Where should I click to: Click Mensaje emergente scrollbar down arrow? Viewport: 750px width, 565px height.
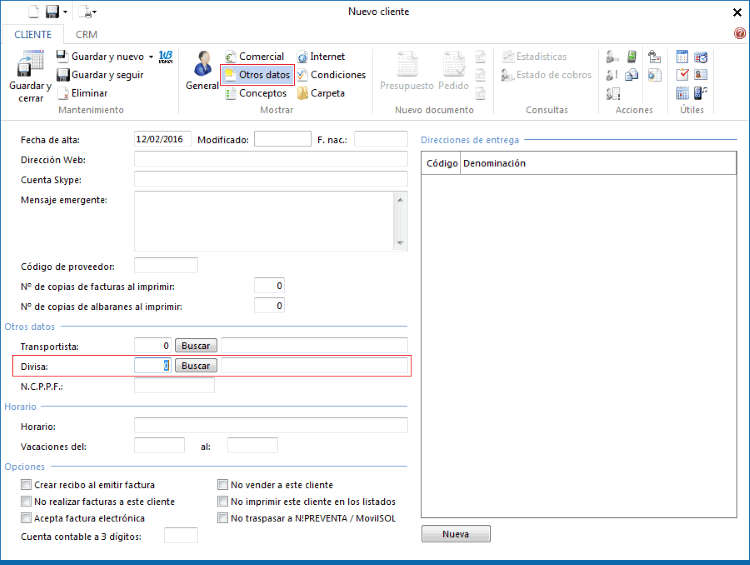click(401, 243)
